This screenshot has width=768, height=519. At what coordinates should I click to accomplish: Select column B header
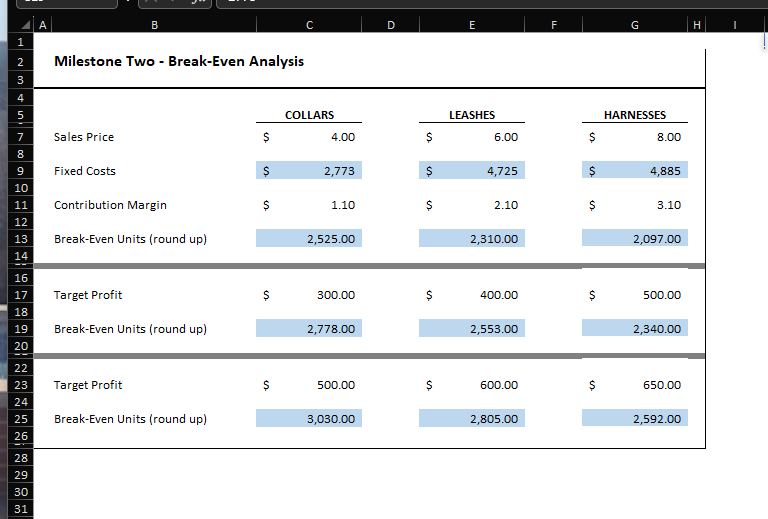point(154,25)
